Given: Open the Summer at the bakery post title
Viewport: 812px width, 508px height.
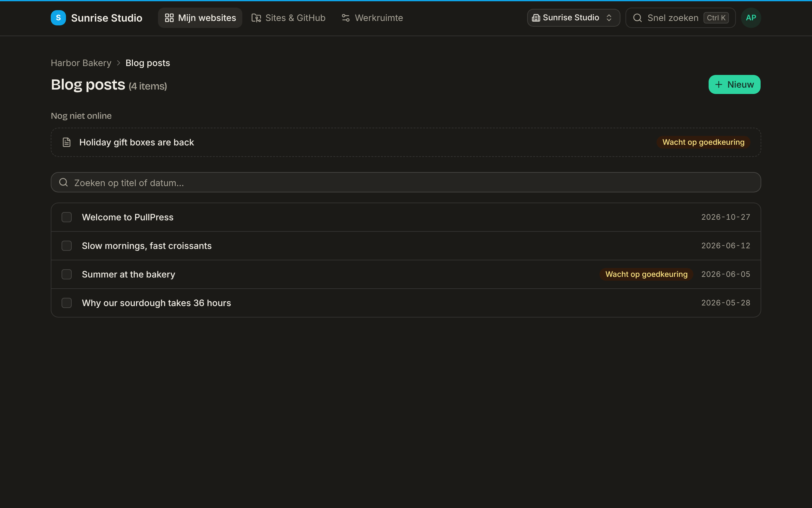Looking at the screenshot, I should (x=128, y=274).
